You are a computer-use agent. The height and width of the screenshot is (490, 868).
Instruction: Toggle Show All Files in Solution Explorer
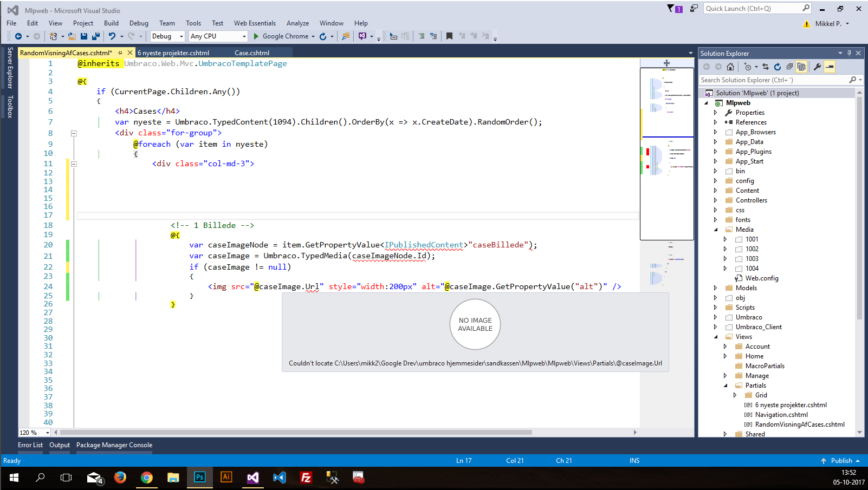click(801, 67)
